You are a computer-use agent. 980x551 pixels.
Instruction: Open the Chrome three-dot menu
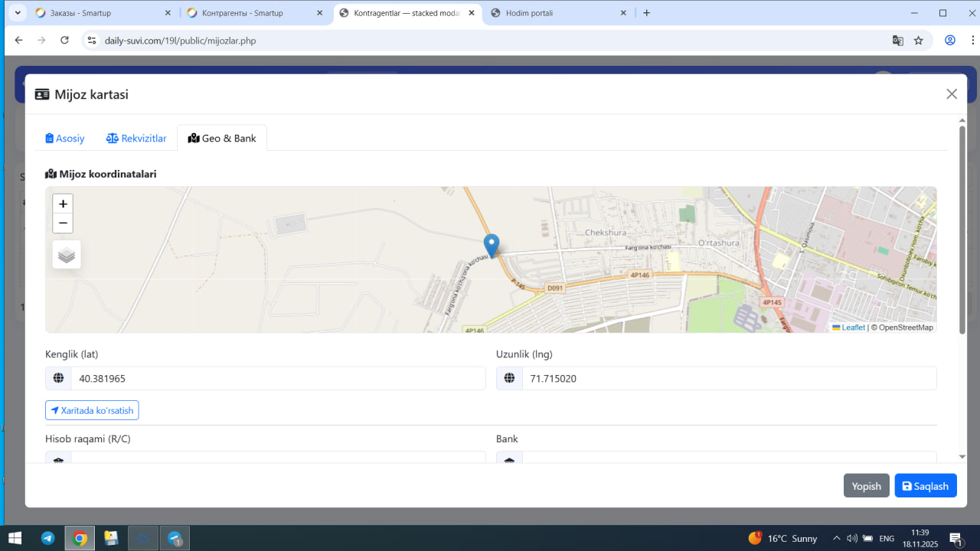pos(971,41)
